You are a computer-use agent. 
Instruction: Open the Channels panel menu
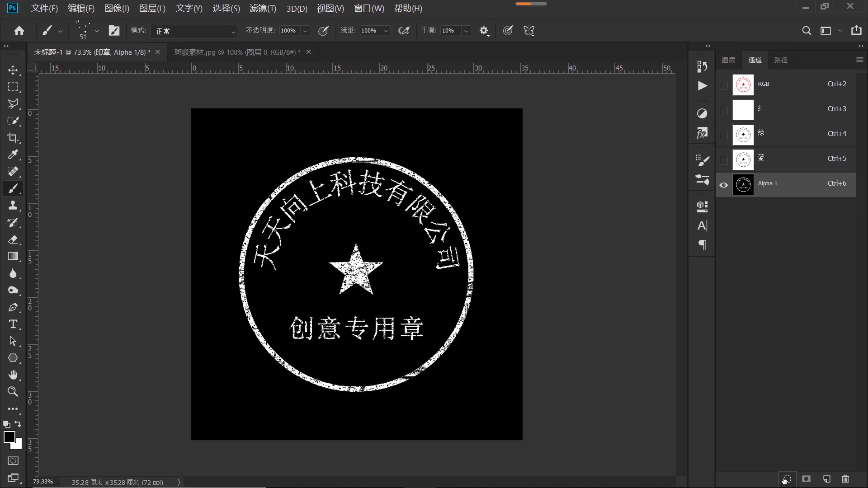click(859, 60)
